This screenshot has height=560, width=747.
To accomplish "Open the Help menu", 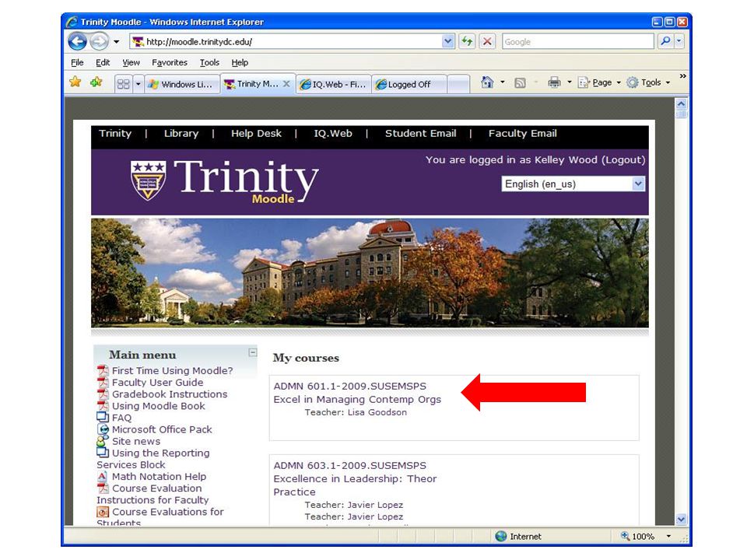I will [x=240, y=62].
